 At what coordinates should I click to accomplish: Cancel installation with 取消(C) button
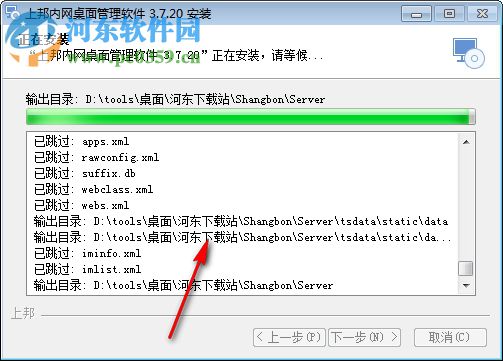(x=450, y=337)
